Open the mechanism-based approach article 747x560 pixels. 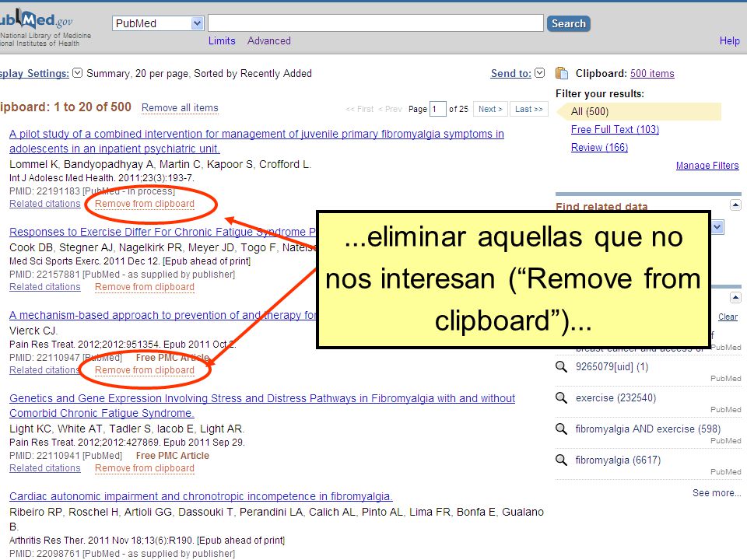click(163, 315)
